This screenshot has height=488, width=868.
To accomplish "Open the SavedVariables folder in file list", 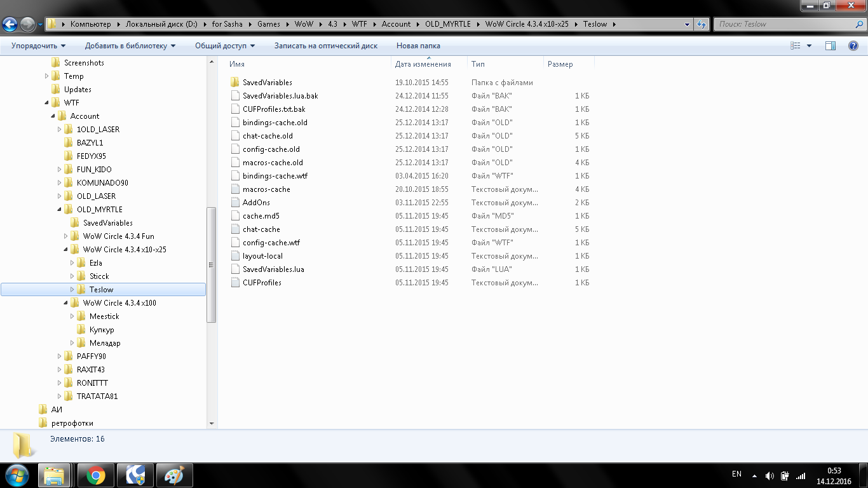I will 267,83.
